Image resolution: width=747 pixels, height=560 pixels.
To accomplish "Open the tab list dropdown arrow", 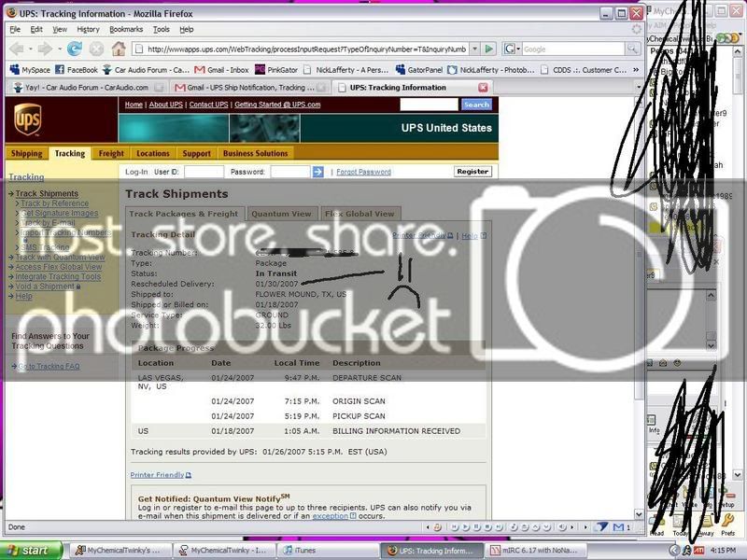I will point(639,87).
